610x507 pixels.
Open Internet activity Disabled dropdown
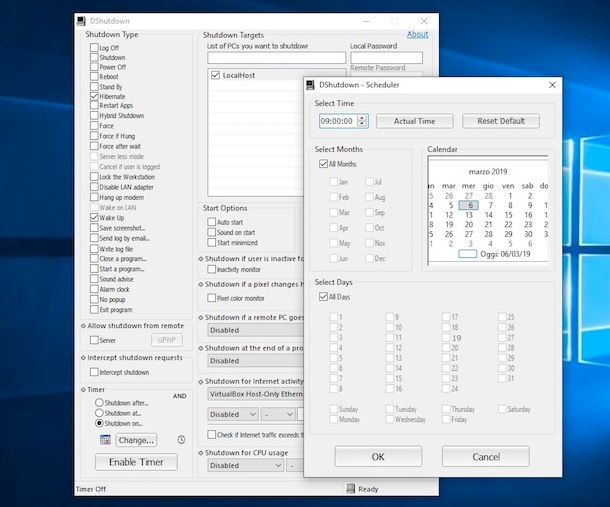[x=233, y=414]
